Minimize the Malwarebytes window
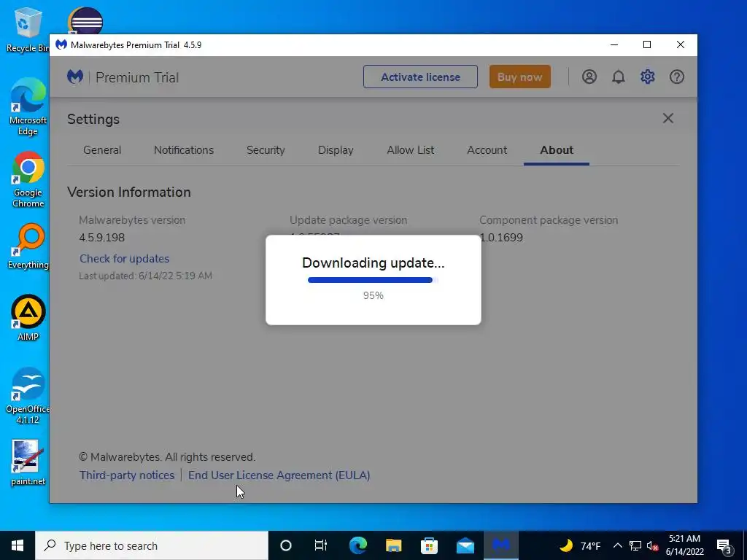747x560 pixels. click(614, 44)
